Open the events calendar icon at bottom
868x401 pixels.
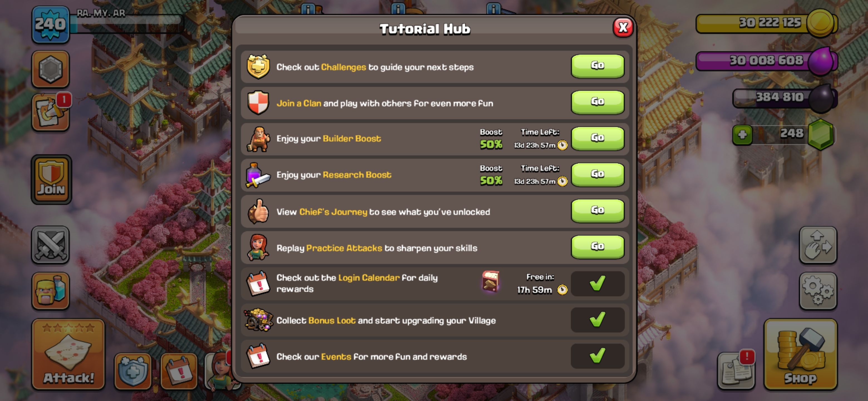[179, 371]
